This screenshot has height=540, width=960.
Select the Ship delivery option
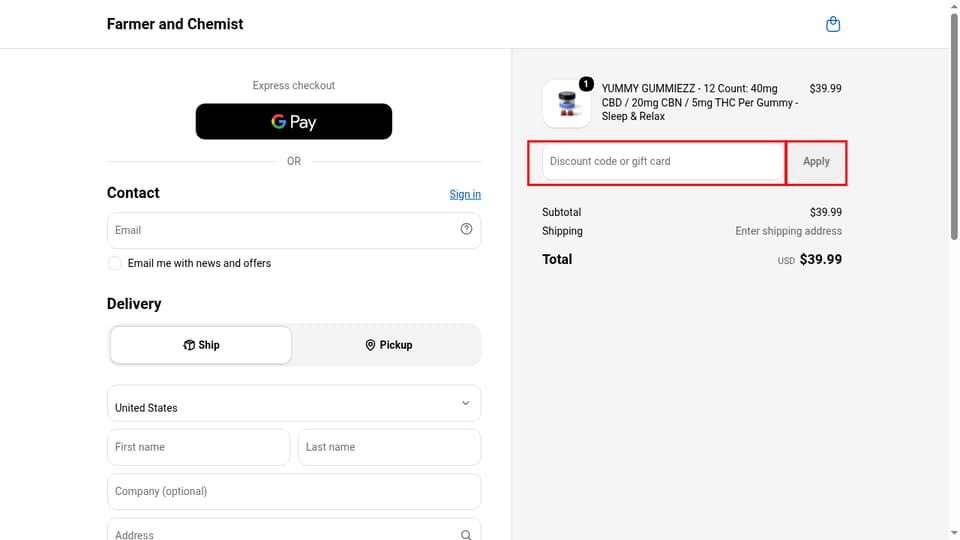(201, 345)
